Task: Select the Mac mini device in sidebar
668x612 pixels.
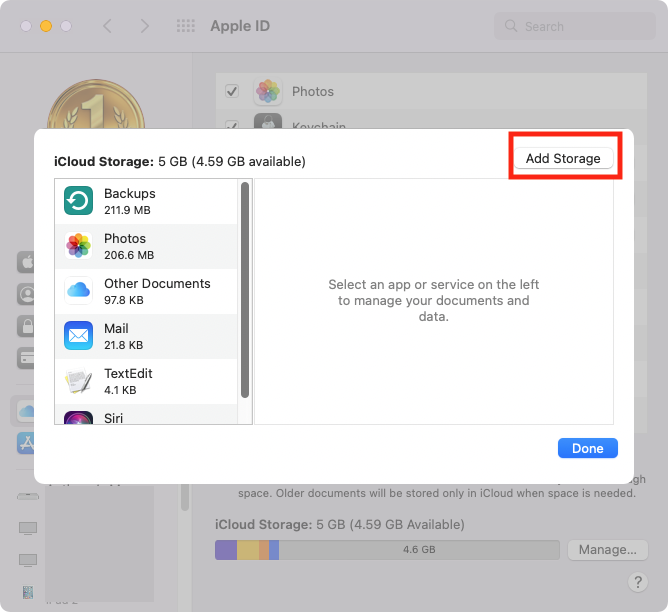Action: (x=28, y=497)
